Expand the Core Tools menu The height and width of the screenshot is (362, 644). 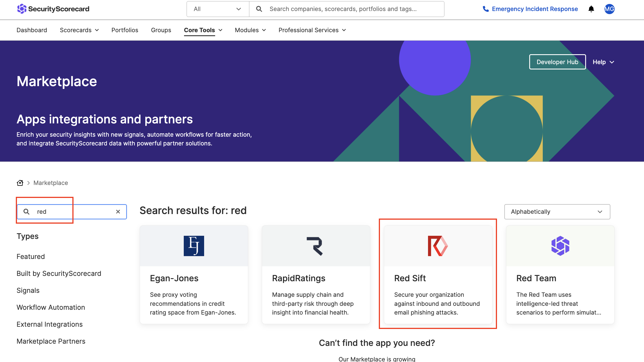[203, 30]
